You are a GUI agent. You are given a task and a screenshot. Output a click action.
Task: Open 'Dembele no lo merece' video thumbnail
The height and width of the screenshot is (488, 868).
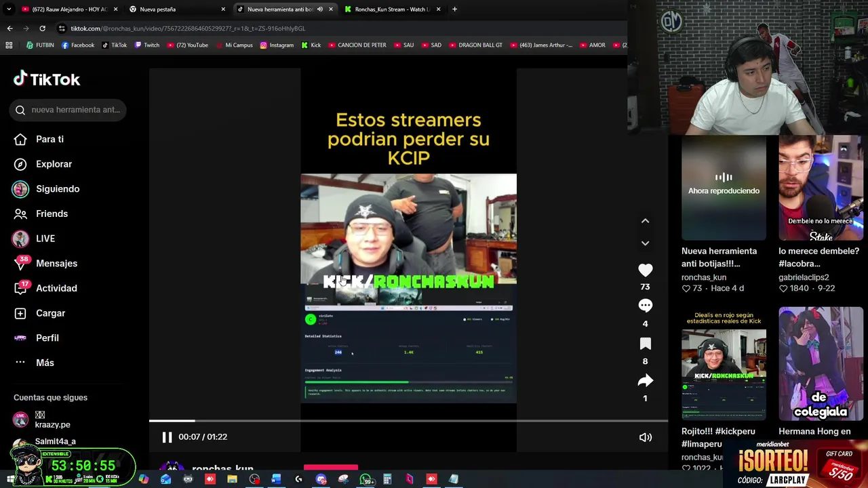coord(821,188)
